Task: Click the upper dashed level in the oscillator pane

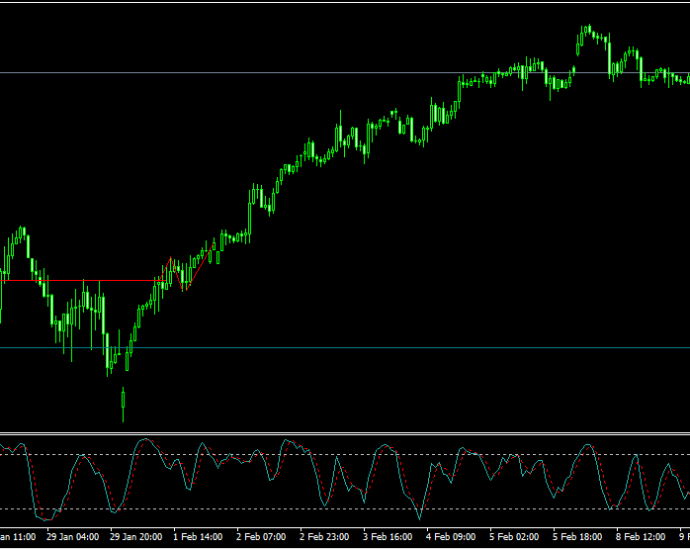Action: [x=345, y=455]
